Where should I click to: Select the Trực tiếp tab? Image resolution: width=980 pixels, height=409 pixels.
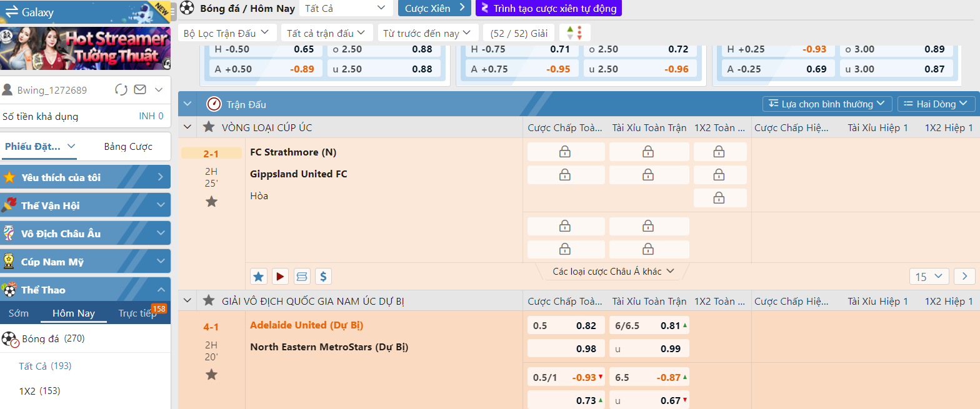[x=137, y=313]
